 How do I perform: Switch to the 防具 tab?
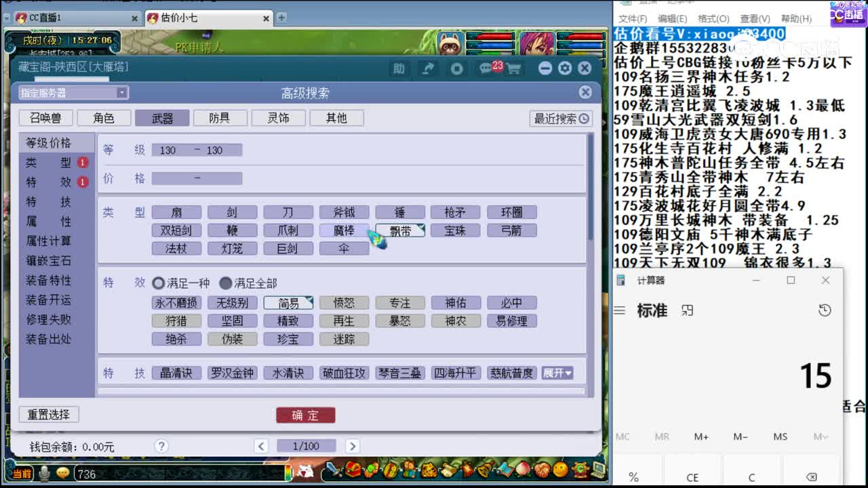pos(220,118)
